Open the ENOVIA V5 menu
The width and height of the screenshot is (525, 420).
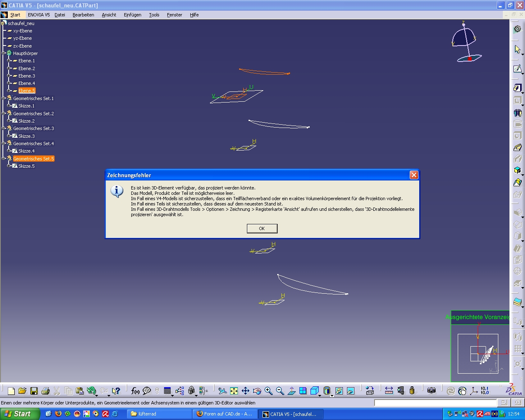pyautogui.click(x=39, y=15)
